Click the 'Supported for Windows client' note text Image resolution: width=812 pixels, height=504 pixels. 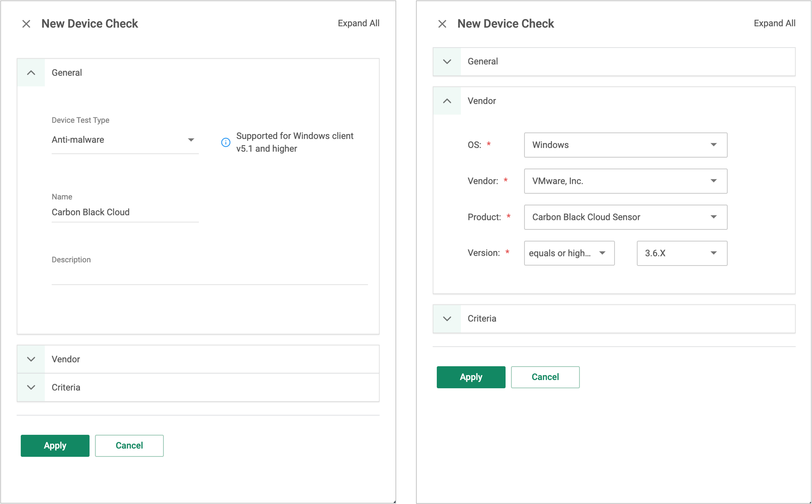click(295, 142)
